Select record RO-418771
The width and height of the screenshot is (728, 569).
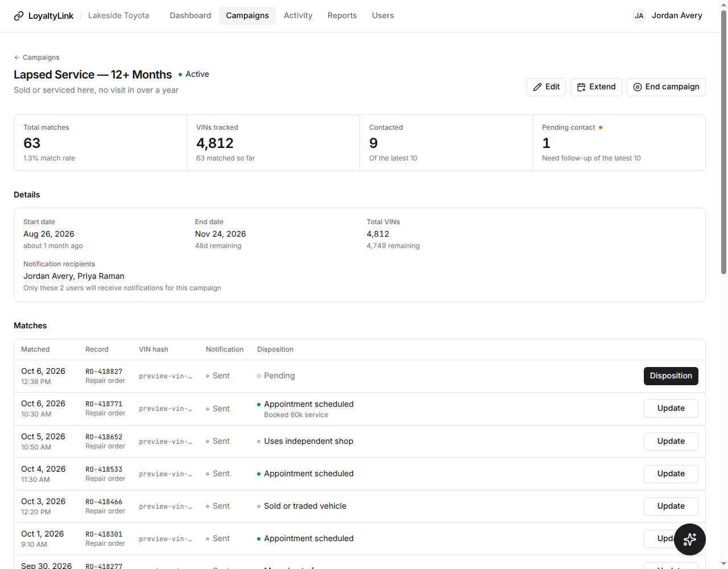pos(104,404)
